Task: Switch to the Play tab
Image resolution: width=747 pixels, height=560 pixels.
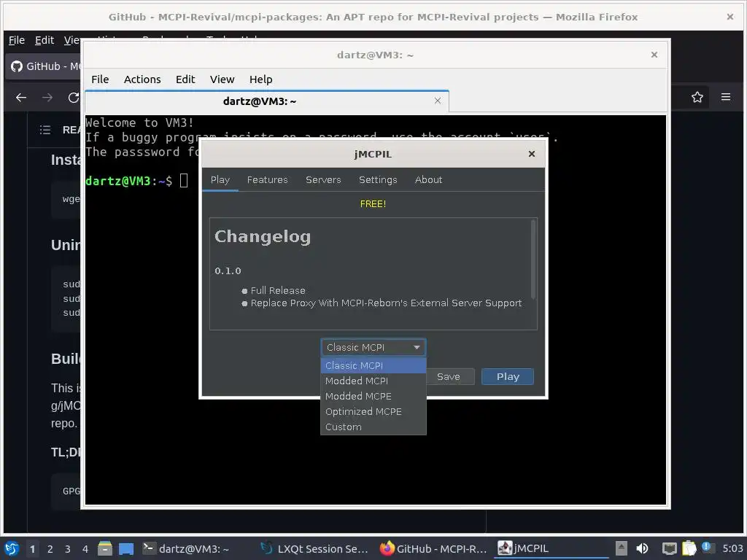Action: click(x=220, y=180)
